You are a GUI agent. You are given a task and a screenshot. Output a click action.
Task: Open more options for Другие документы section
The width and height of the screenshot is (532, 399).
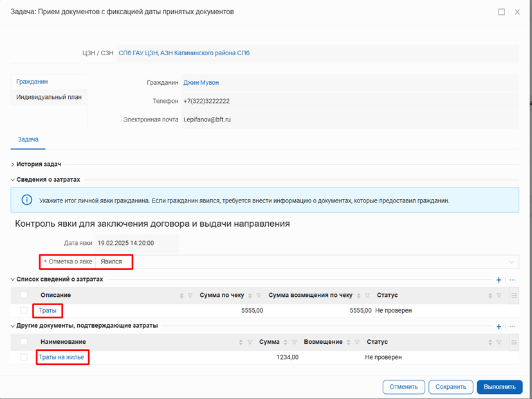(512, 326)
